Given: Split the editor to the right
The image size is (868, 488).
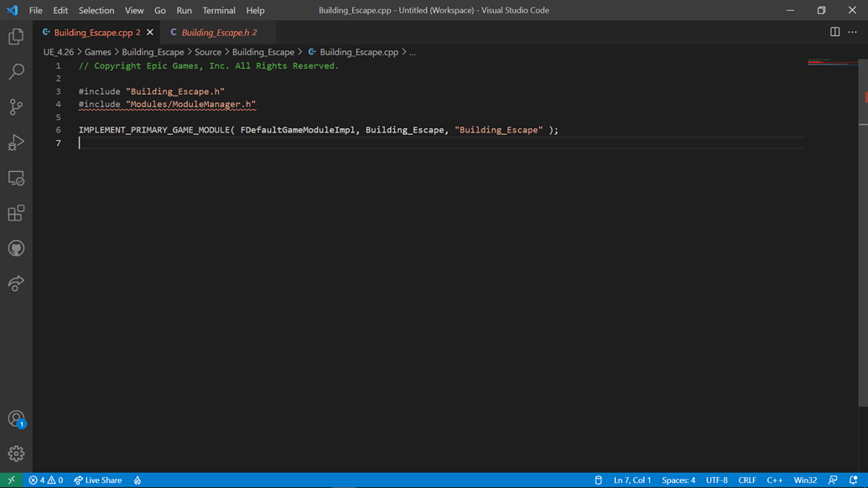Looking at the screenshot, I should 834,32.
